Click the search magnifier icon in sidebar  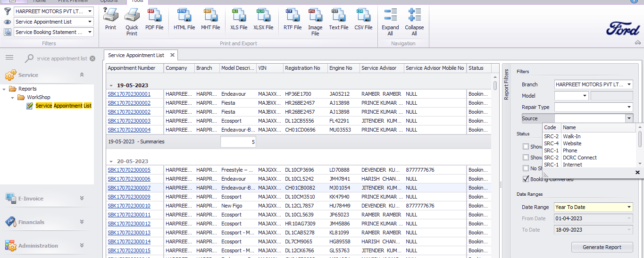point(30,58)
